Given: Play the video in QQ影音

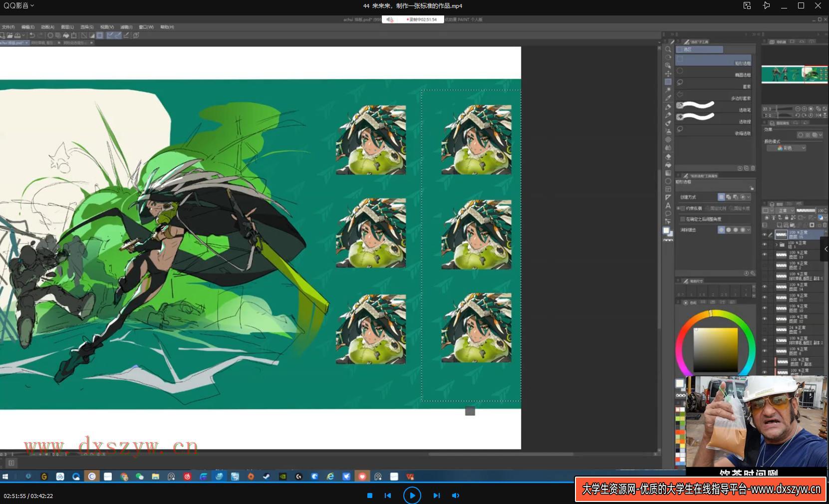Looking at the screenshot, I should tap(412, 495).
